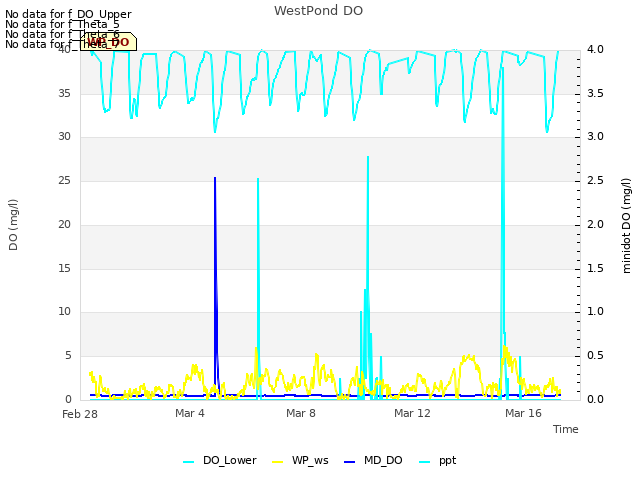Click the 4.0 tick on right axis
Screen dimensions: 640x480
tap(595, 49)
